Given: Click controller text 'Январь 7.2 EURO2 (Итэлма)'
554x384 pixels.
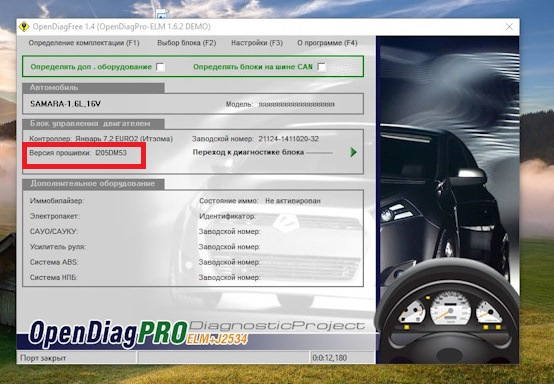Looking at the screenshot, I should tap(124, 139).
